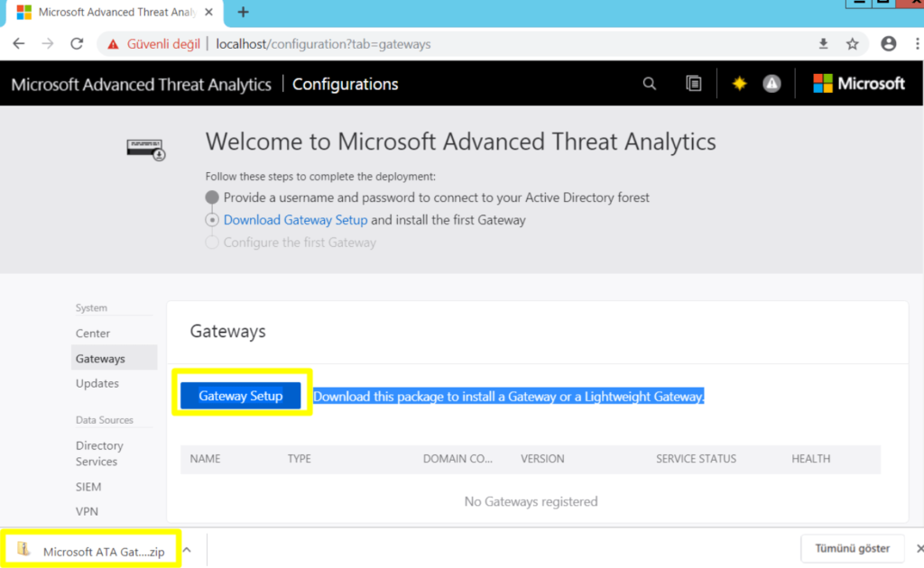Click the gateway download illustration icon

145,149
